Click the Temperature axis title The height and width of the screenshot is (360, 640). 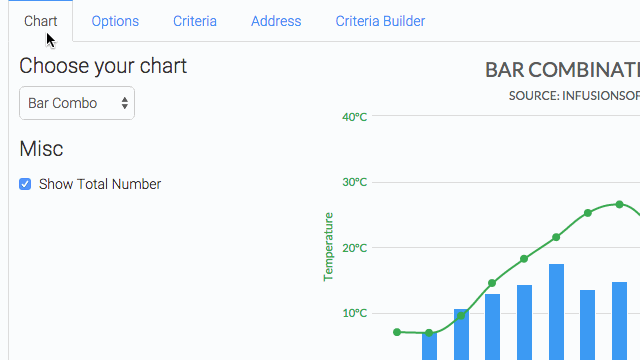[328, 247]
